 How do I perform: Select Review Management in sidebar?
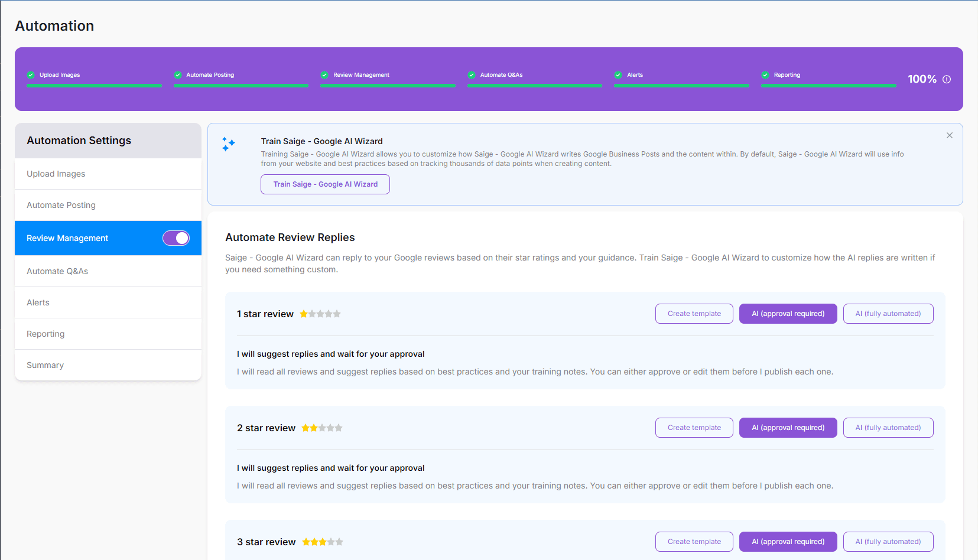(x=108, y=238)
